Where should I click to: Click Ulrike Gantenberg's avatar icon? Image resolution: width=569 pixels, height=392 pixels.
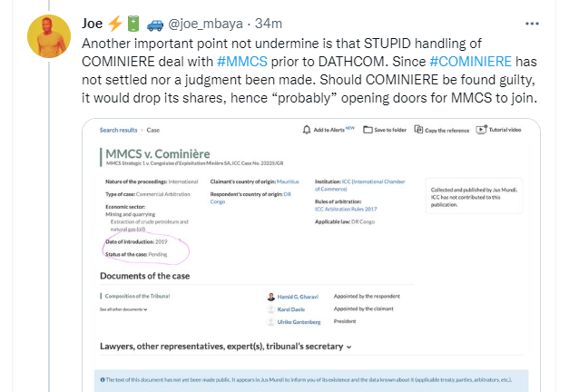[271, 322]
